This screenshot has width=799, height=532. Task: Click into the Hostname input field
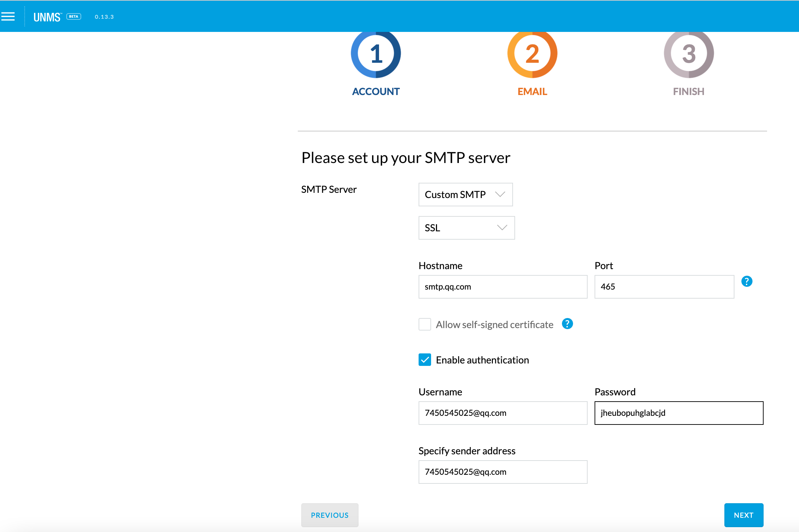pyautogui.click(x=503, y=287)
